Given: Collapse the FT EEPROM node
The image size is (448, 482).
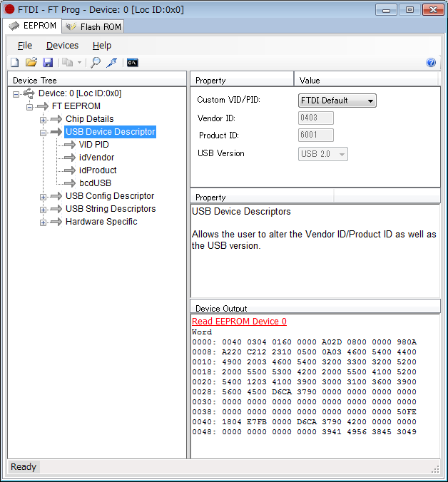Looking at the screenshot, I should tap(29, 107).
